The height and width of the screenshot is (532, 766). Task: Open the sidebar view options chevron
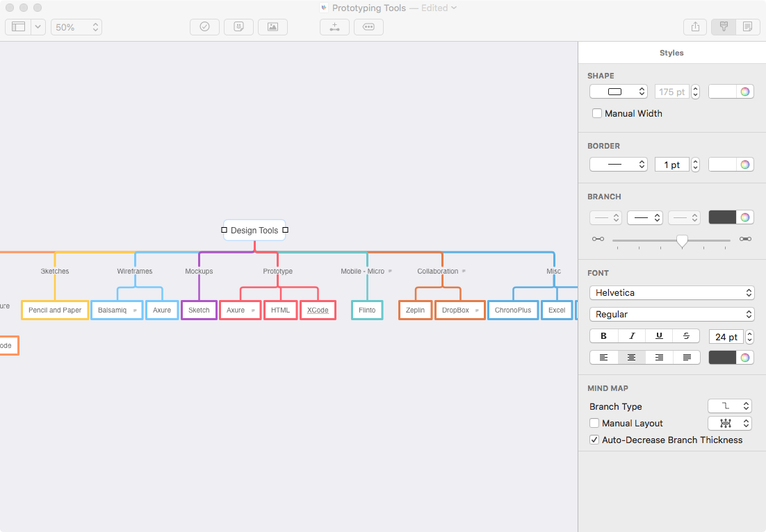tap(38, 27)
